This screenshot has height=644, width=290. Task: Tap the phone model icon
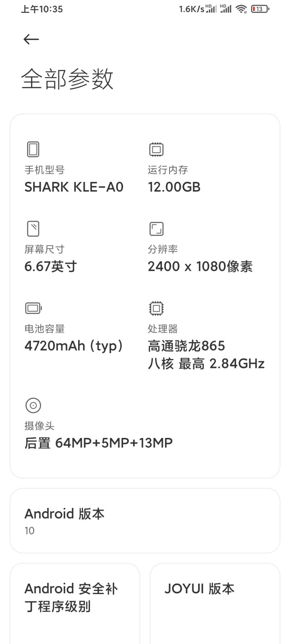[33, 149]
